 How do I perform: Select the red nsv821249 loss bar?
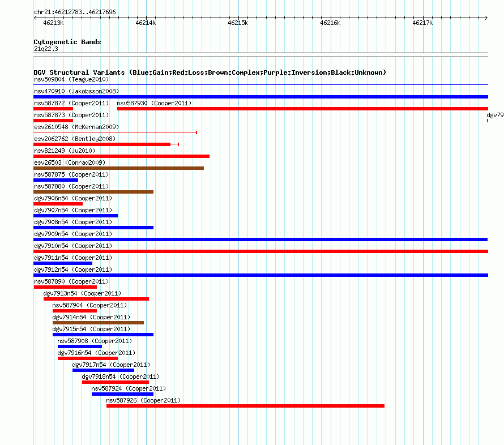click(x=122, y=156)
